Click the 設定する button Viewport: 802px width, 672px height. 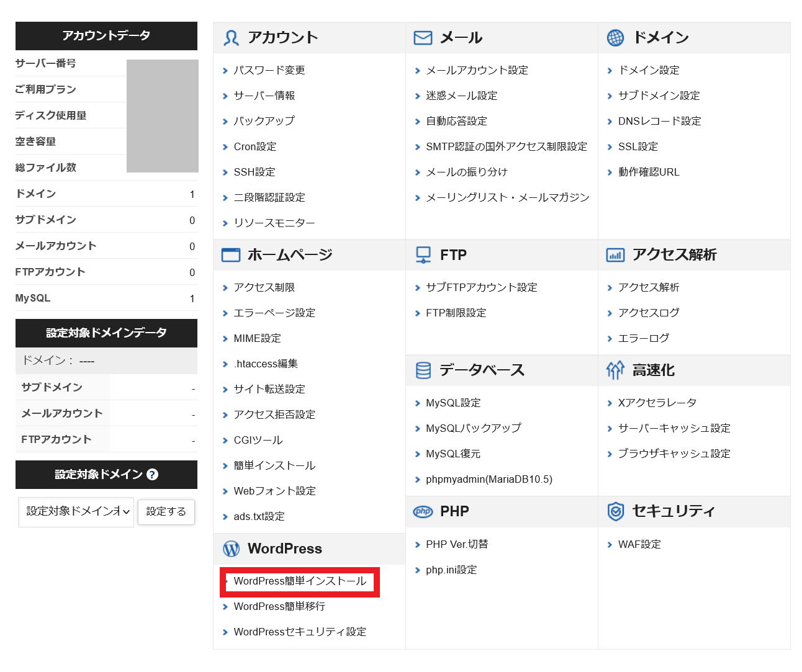click(166, 512)
